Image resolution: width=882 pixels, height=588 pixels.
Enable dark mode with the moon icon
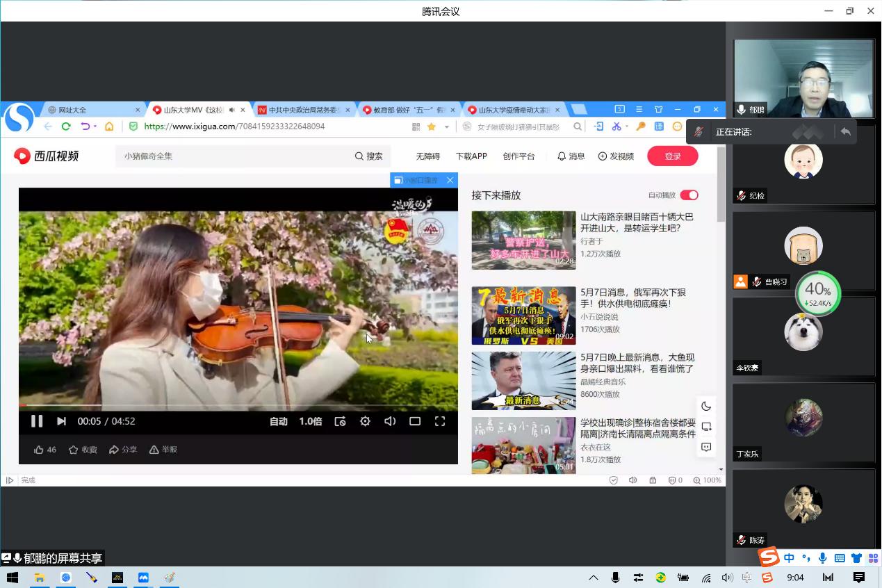pyautogui.click(x=706, y=406)
